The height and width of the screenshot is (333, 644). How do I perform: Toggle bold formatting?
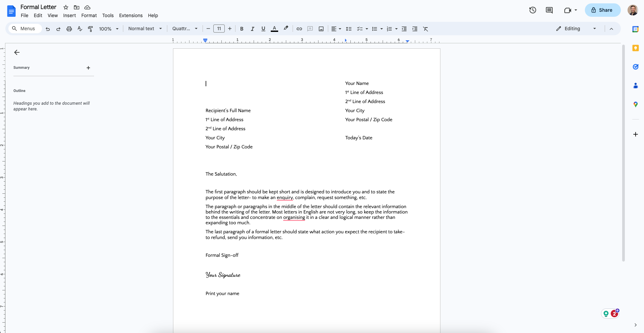coord(242,29)
